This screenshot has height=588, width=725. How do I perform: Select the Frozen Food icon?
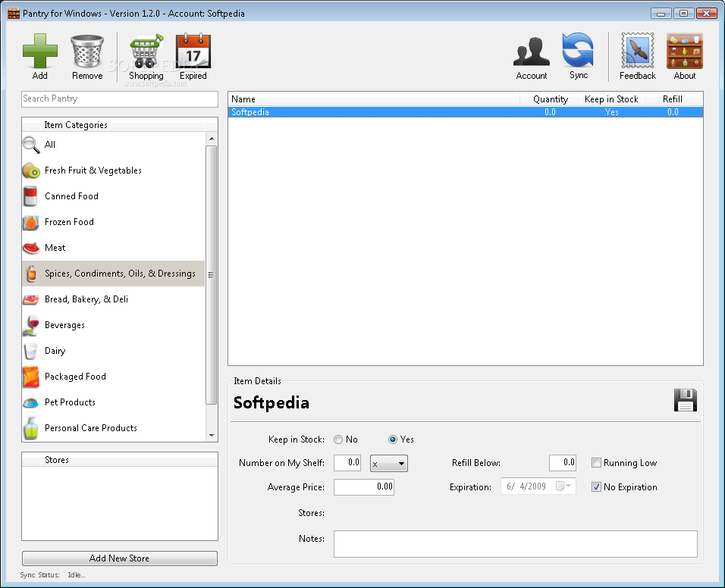click(31, 222)
